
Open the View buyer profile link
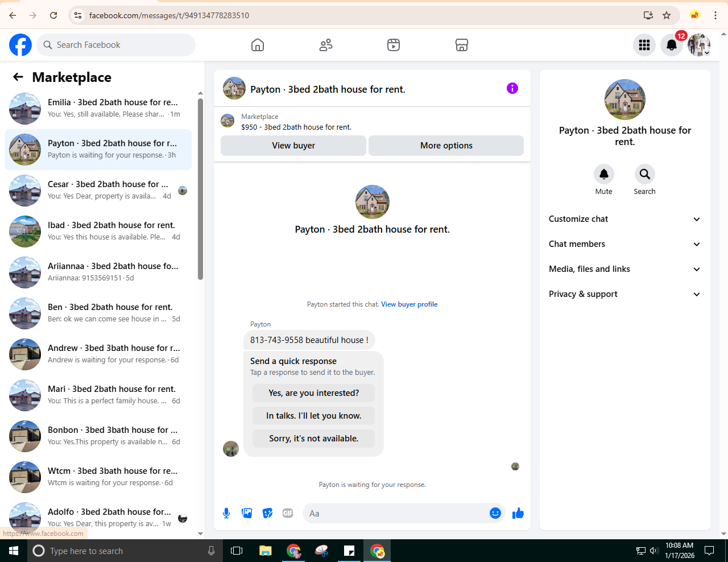click(409, 304)
